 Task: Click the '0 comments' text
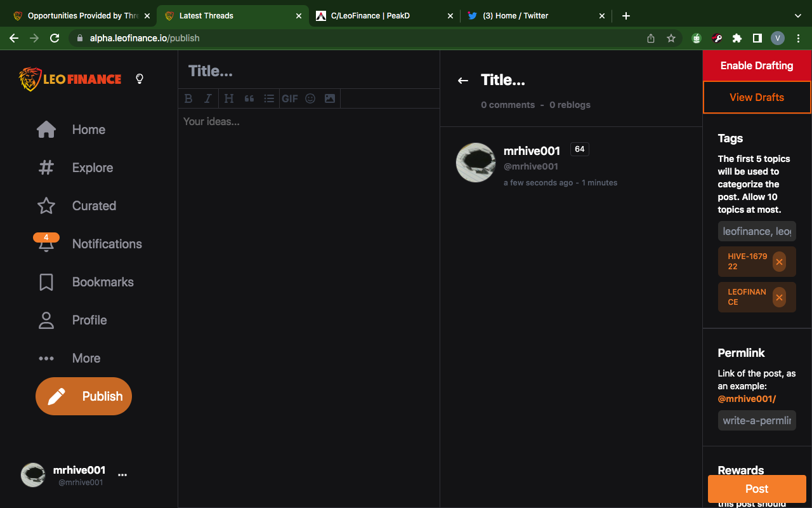507,105
